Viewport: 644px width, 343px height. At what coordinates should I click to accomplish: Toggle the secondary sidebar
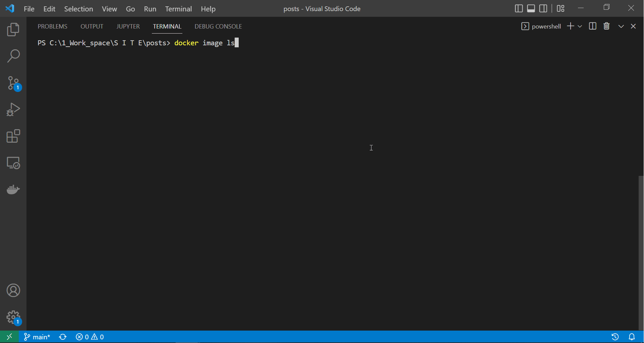[543, 8]
